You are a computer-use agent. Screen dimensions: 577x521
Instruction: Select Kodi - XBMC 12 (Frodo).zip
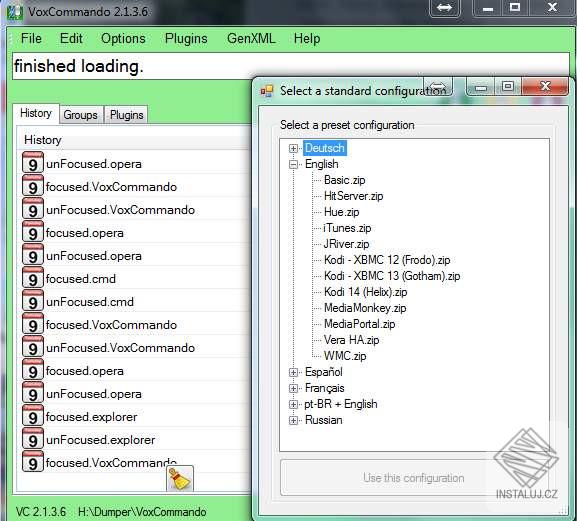coord(387,260)
